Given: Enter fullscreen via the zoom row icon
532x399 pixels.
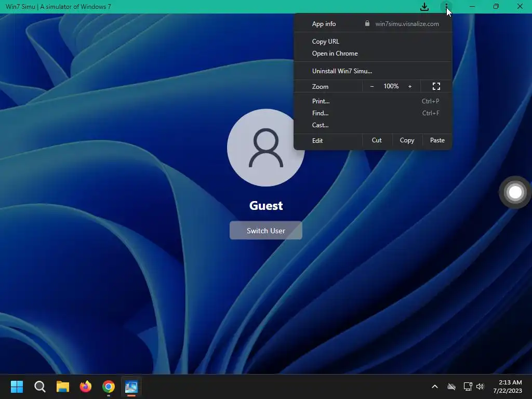Looking at the screenshot, I should (x=436, y=87).
